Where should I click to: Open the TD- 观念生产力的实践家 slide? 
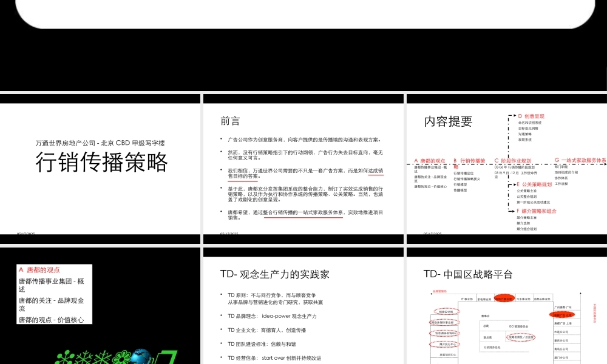(303, 306)
